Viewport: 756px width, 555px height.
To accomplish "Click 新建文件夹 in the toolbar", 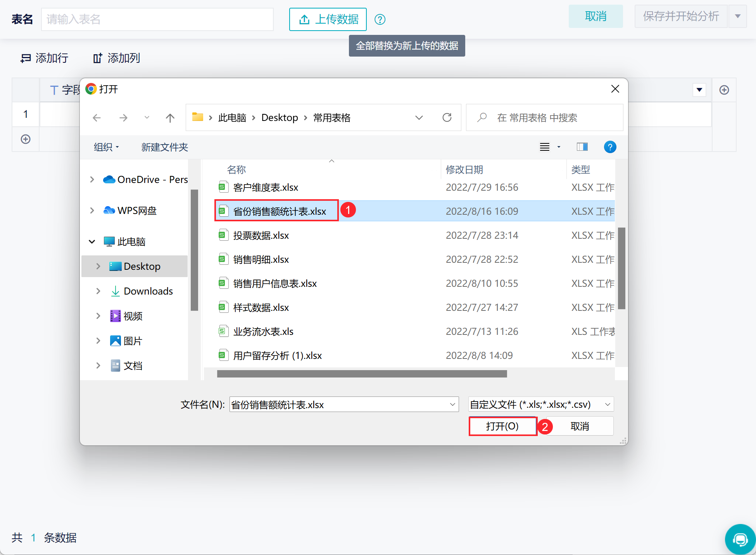I will point(164,147).
